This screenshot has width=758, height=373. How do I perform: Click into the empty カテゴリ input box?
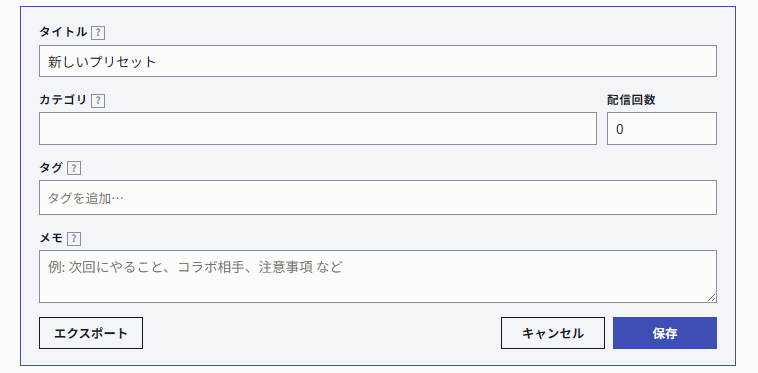tap(318, 129)
